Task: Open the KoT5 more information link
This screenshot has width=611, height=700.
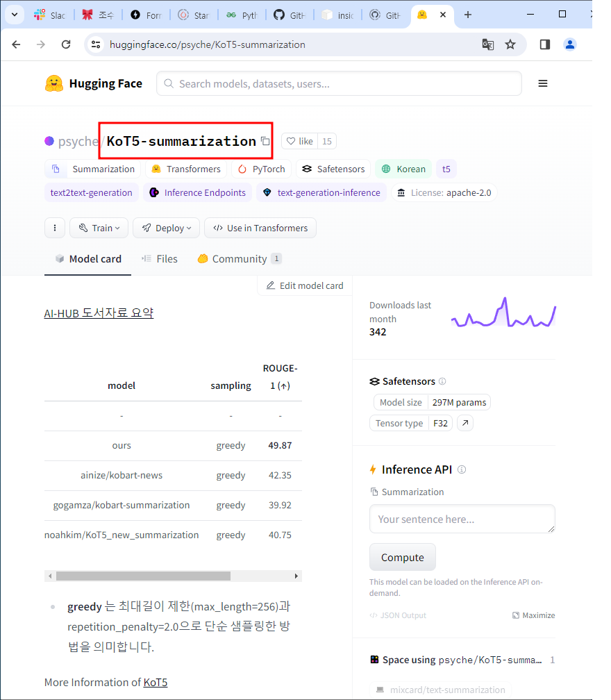Action: 156,683
